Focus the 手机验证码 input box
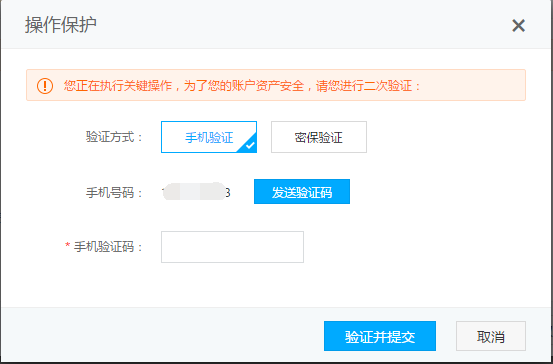Image resolution: width=553 pixels, height=364 pixels. pos(232,247)
